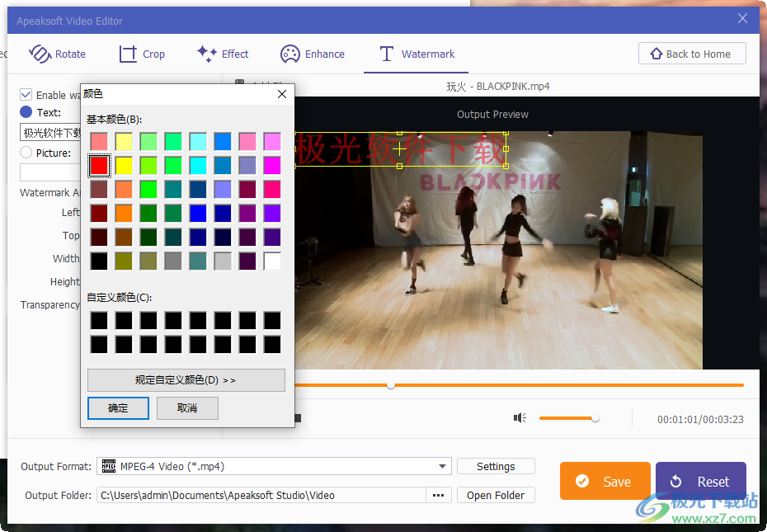Open output format Settings
This screenshot has width=767, height=532.
click(496, 466)
